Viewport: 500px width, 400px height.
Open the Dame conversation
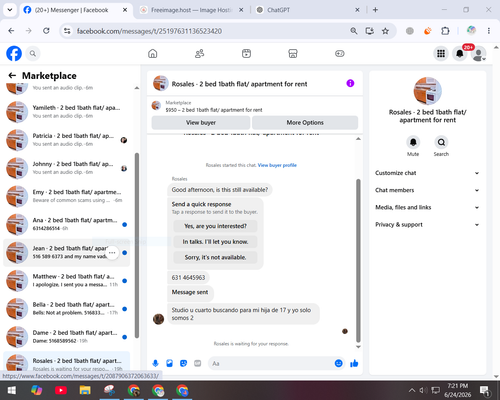[x=67, y=337]
